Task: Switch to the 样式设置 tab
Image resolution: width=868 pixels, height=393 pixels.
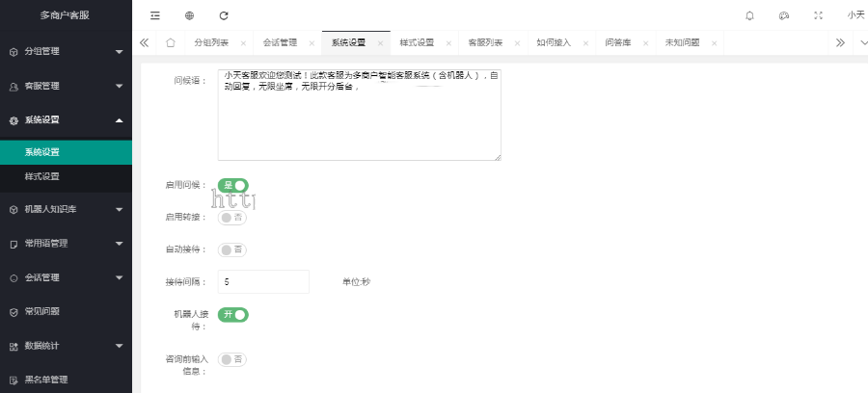Action: pos(417,42)
